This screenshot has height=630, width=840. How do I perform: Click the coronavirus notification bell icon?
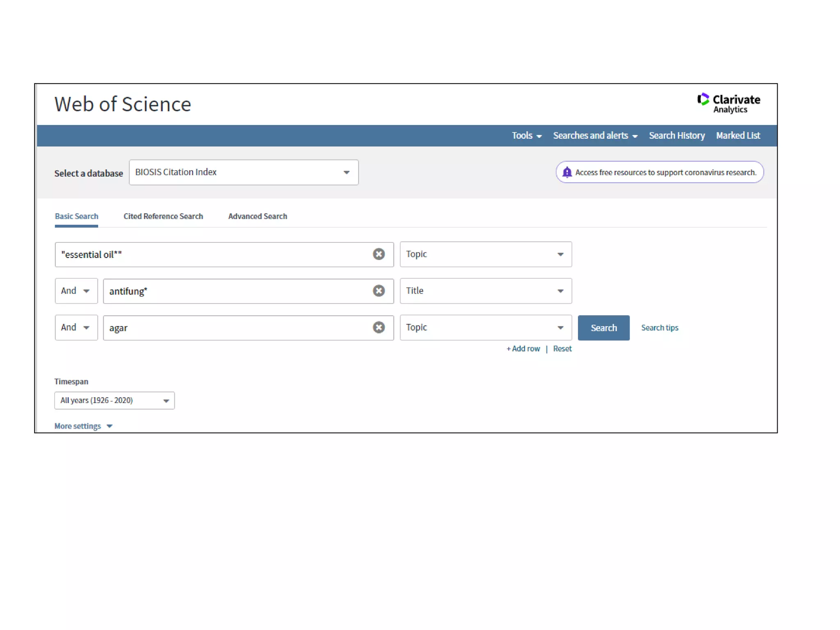tap(567, 172)
